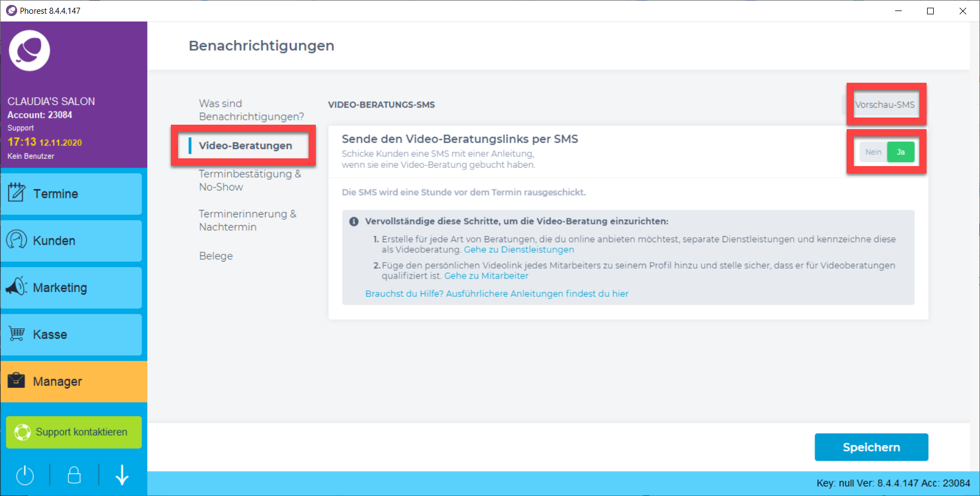The width and height of the screenshot is (980, 496).
Task: Open Kasse shopping cart icon
Action: (x=17, y=334)
